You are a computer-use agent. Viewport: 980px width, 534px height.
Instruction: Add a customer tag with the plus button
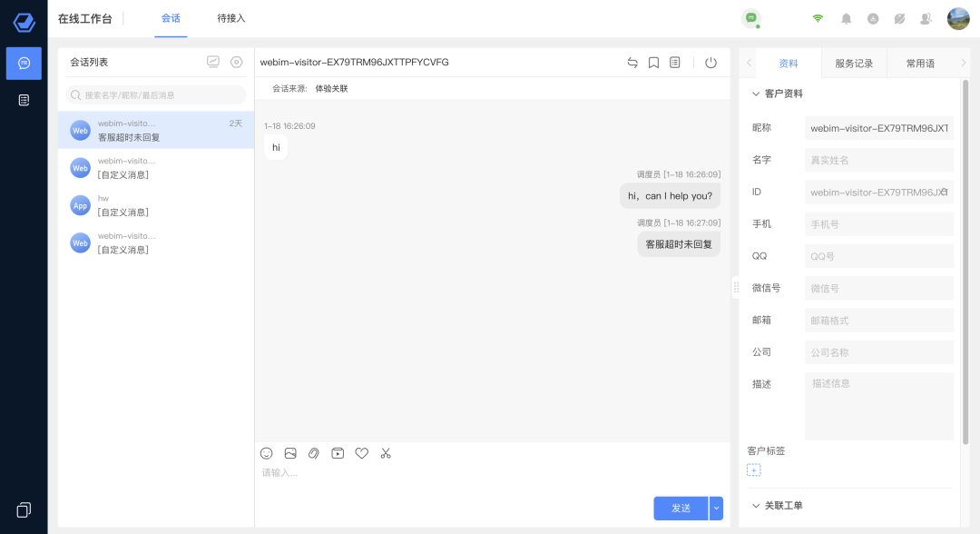(754, 470)
